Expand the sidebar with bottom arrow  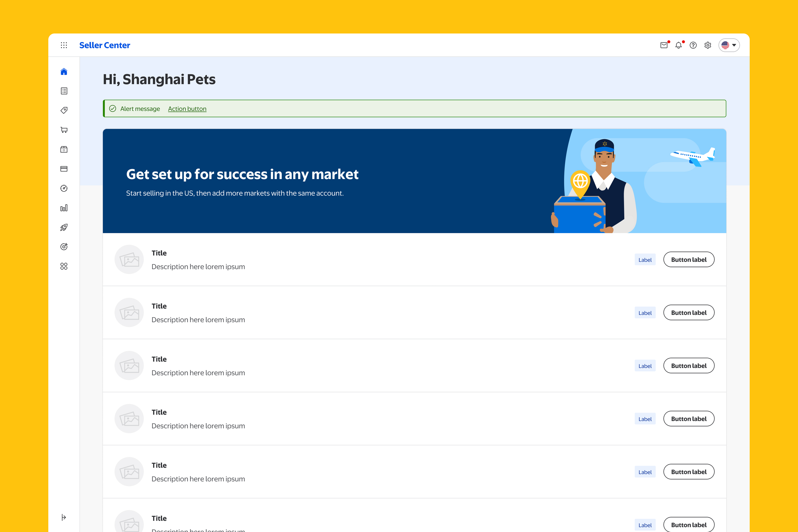tap(64, 517)
